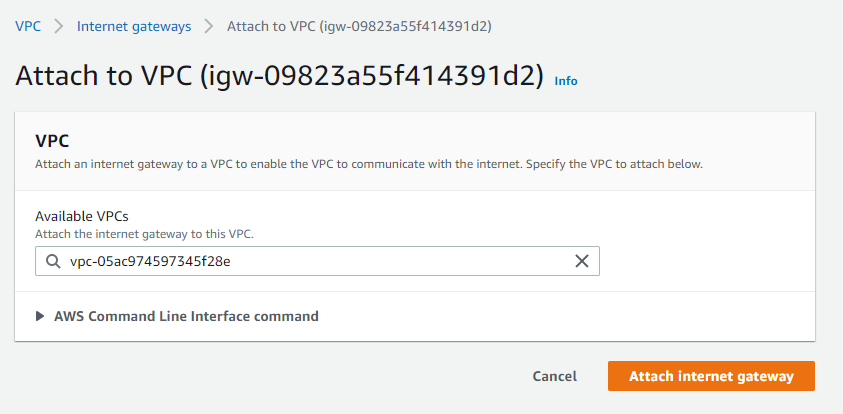Click the magnifier search icon in VPC field
The width and height of the screenshot is (843, 414).
click(53, 261)
